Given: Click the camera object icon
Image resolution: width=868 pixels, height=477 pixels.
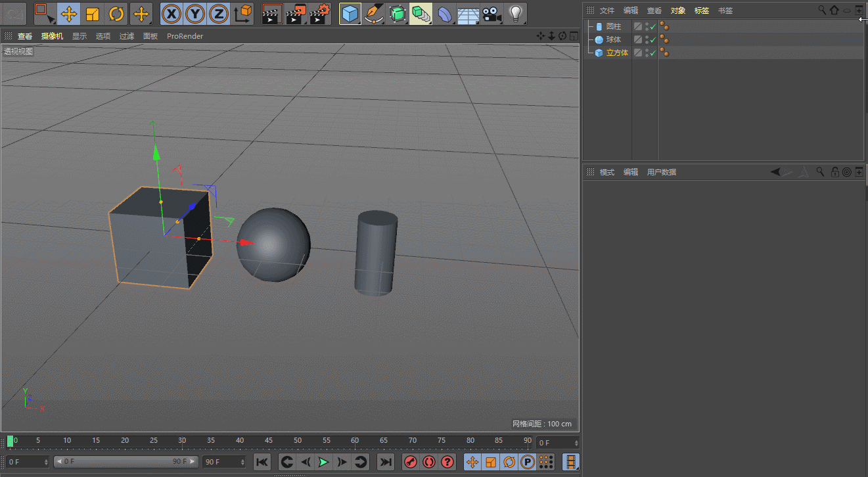Looking at the screenshot, I should (x=491, y=13).
